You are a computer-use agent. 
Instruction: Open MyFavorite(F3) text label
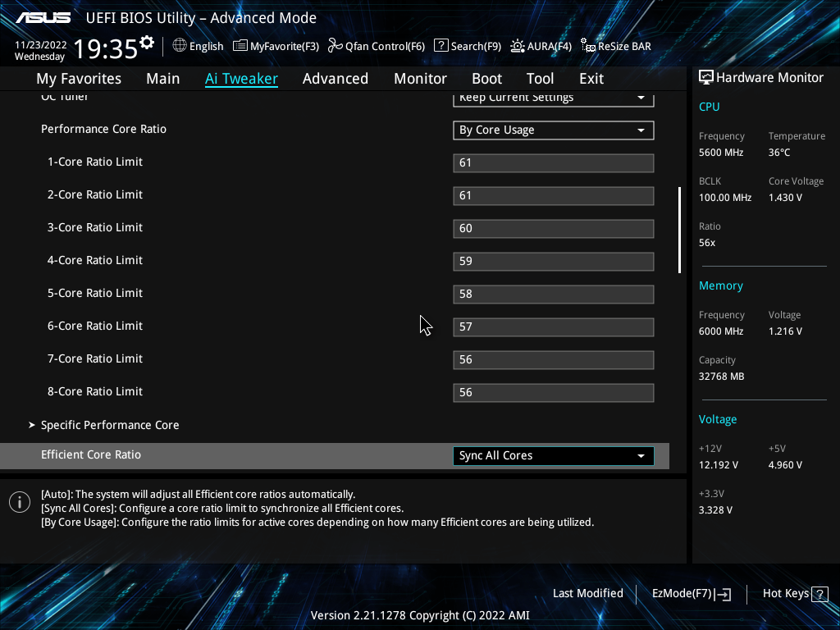tap(285, 47)
